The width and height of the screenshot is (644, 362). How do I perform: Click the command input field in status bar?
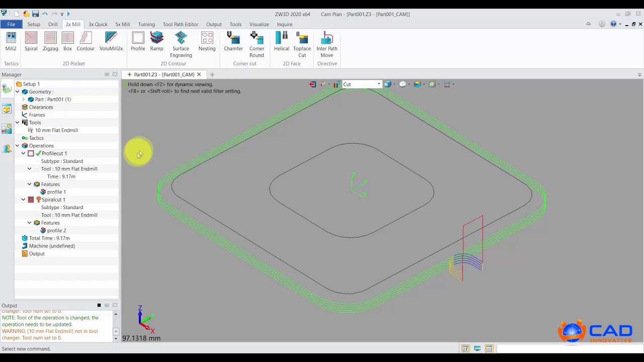pos(569,348)
